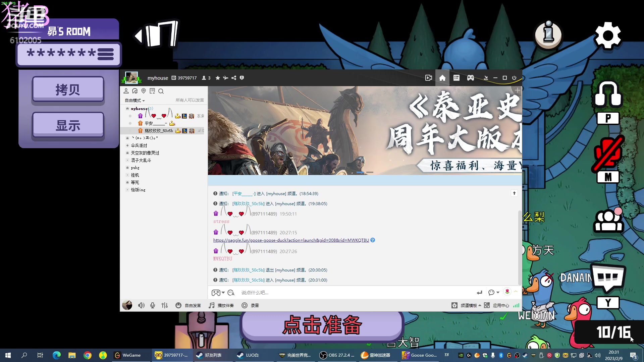
Task: Open the gamepad dropdown beside the chat input
Action: [218, 293]
